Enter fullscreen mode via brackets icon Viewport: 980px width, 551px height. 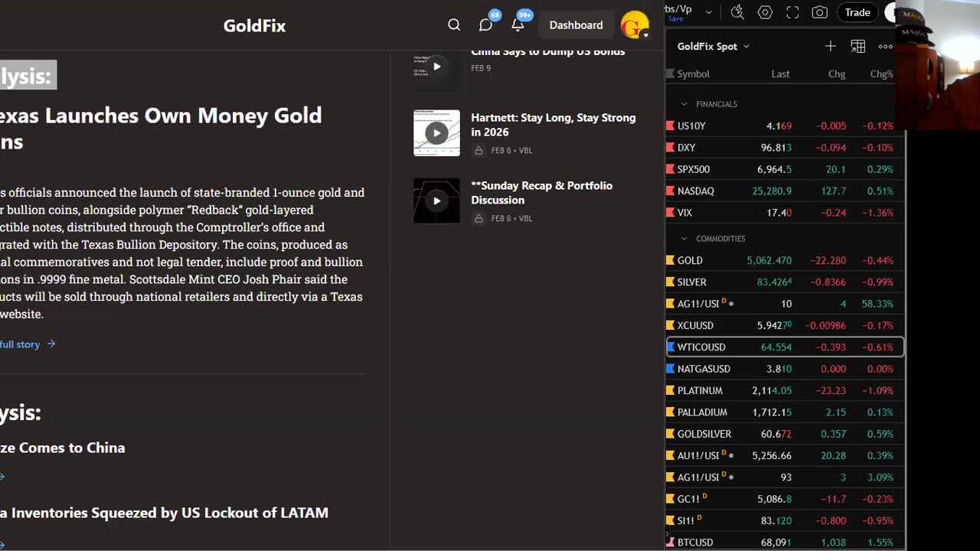tap(792, 12)
